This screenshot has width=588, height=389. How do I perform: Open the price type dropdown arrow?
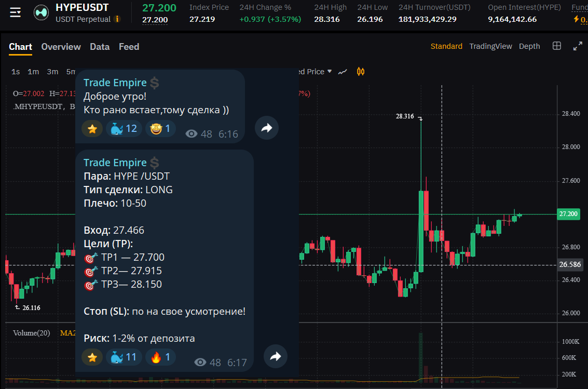tap(329, 72)
